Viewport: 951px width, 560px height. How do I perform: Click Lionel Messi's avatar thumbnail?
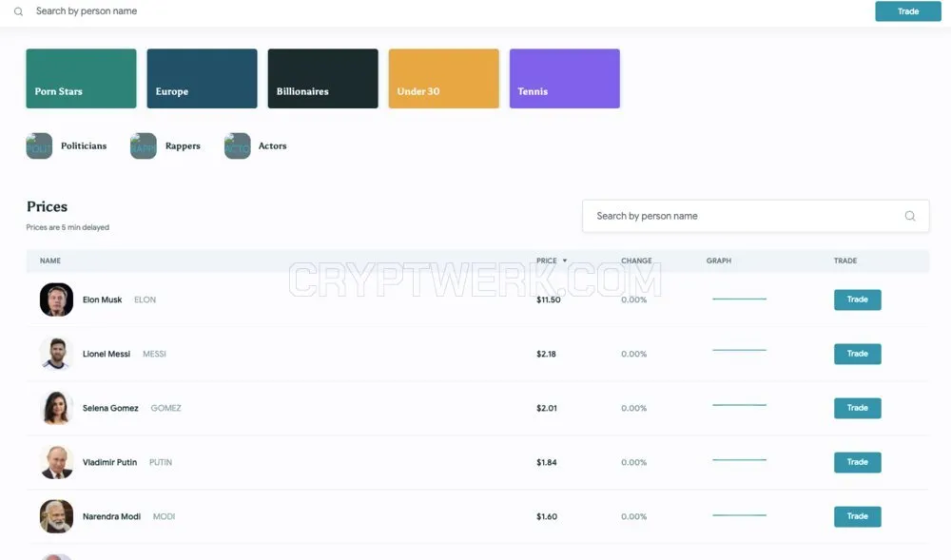coord(56,354)
